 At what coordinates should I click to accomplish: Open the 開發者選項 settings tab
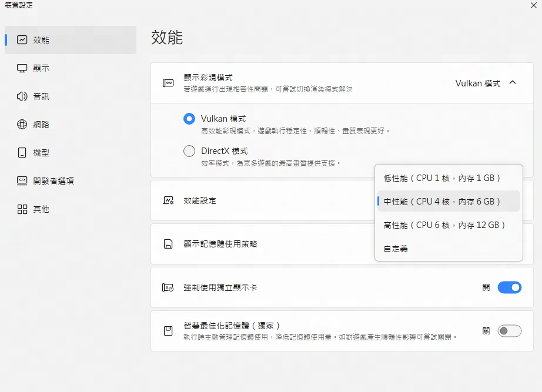(x=71, y=181)
